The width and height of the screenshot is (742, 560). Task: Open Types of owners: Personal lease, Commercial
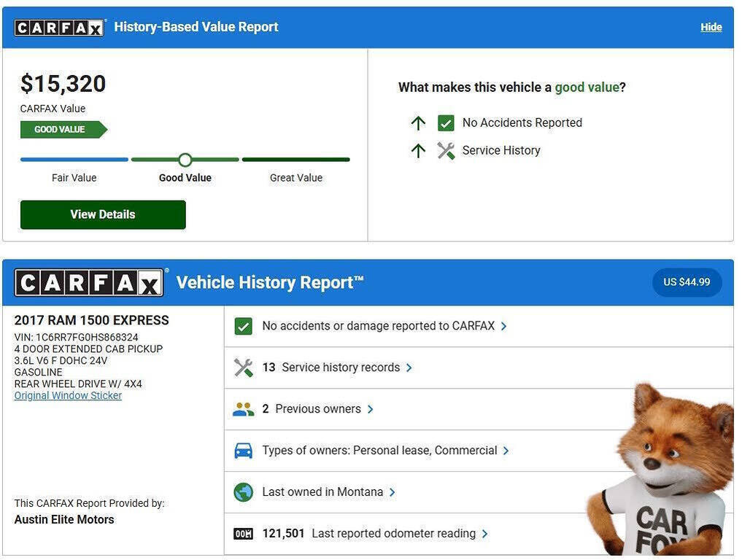tap(385, 451)
